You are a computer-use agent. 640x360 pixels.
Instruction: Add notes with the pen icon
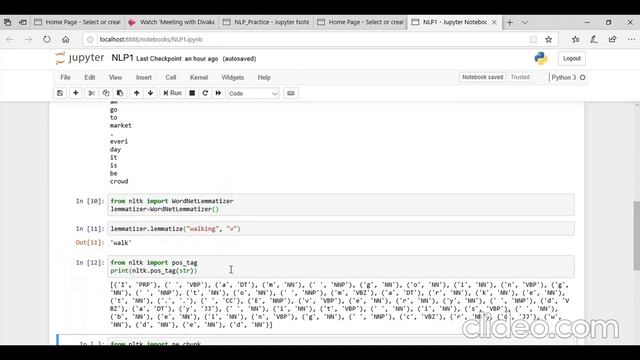(594, 40)
